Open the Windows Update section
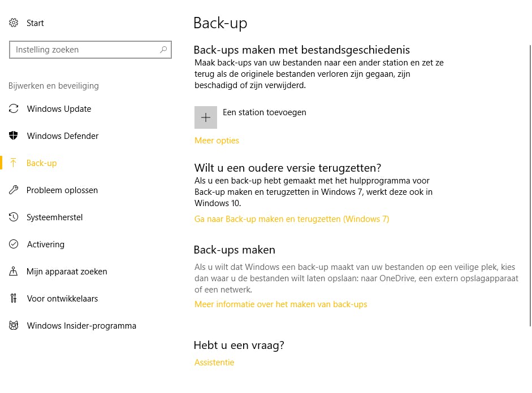Viewport: 532px width, 393px height. [59, 109]
